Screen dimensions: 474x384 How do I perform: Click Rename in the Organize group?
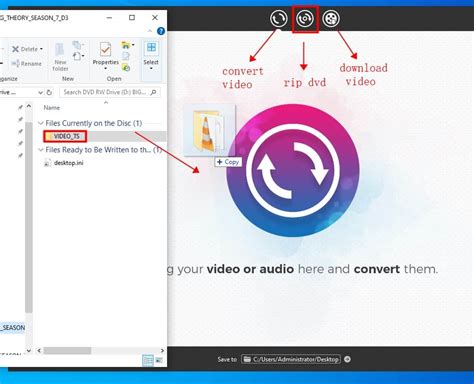(x=27, y=63)
